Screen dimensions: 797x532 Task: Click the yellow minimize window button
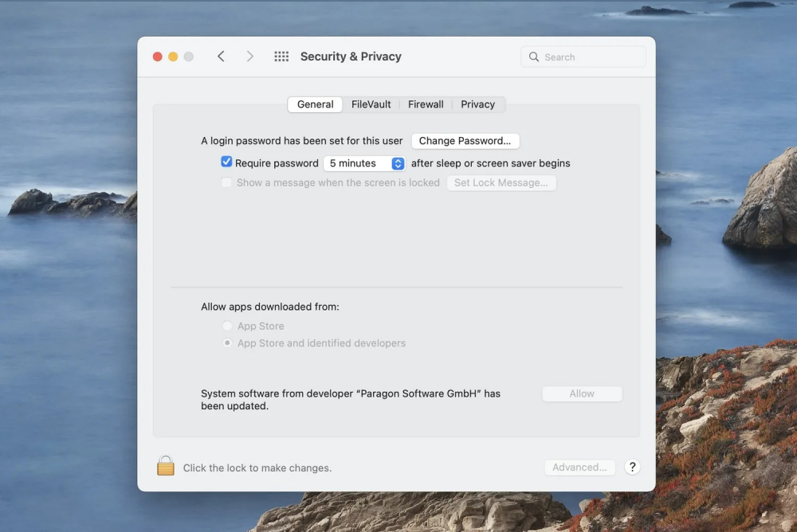click(x=173, y=57)
